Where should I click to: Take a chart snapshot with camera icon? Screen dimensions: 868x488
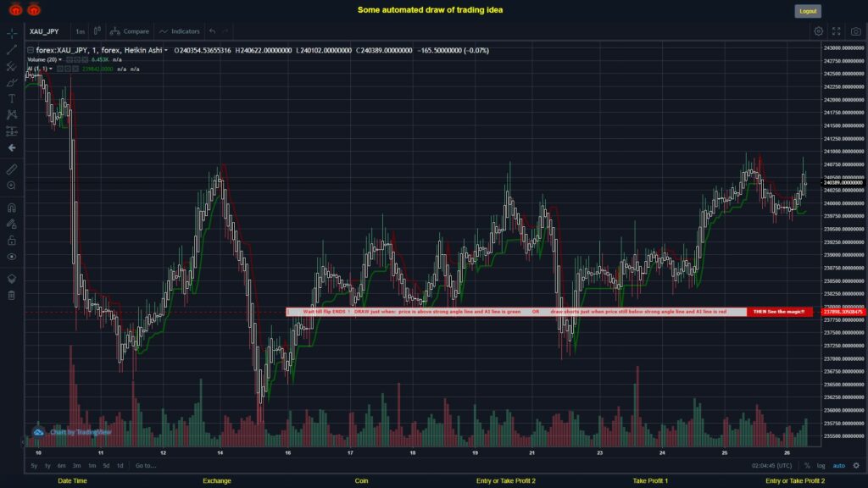coord(856,31)
